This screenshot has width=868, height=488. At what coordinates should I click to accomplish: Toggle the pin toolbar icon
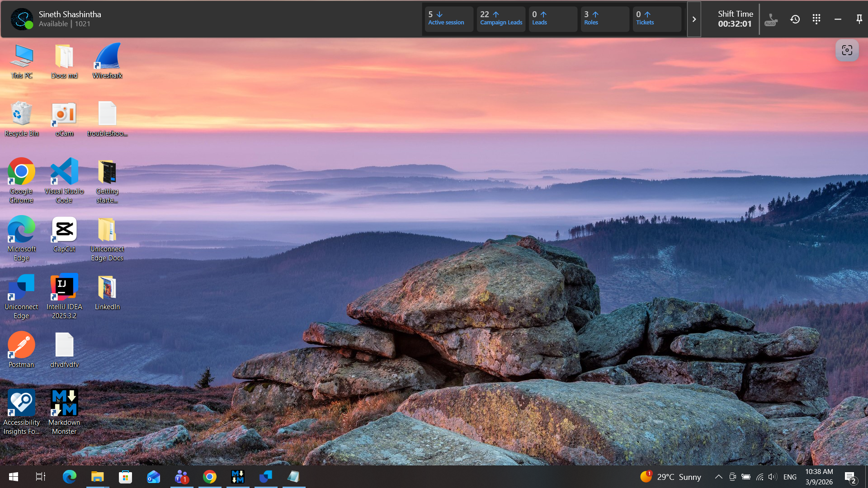click(859, 19)
